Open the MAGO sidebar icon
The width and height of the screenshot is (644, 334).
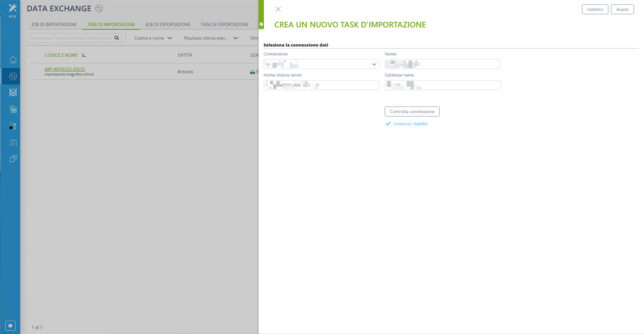pos(13,109)
